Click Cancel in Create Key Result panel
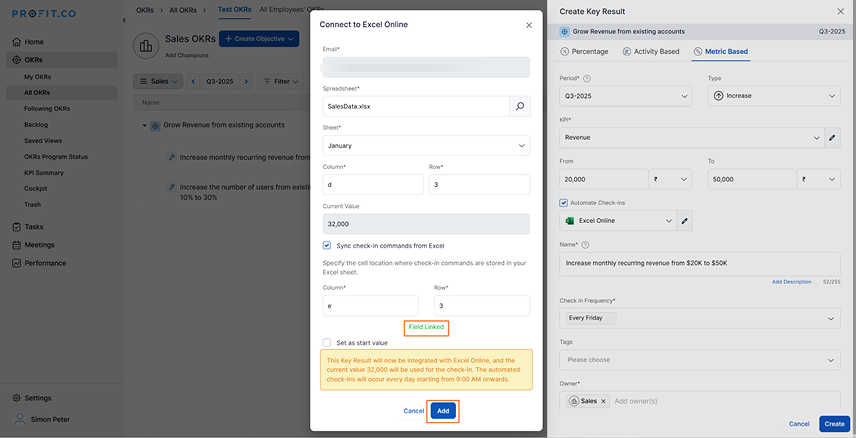 pyautogui.click(x=799, y=424)
